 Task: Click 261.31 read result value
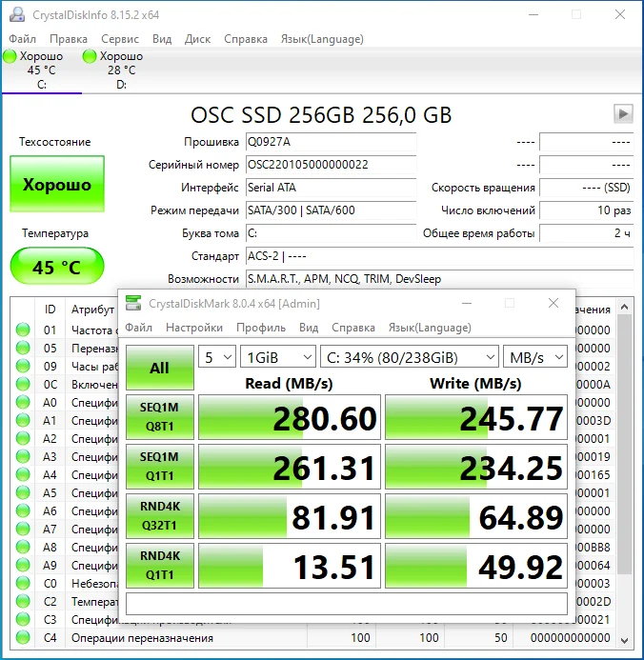coord(290,467)
